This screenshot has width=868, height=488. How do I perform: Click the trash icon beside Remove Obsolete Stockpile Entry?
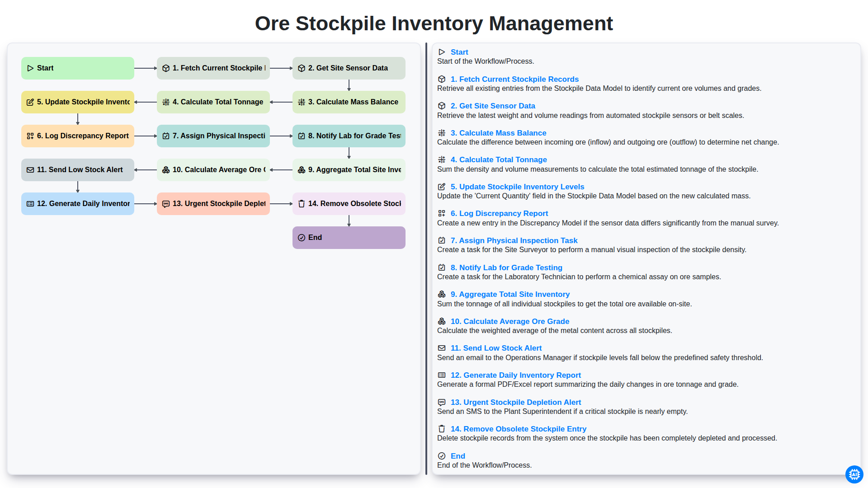[442, 429]
